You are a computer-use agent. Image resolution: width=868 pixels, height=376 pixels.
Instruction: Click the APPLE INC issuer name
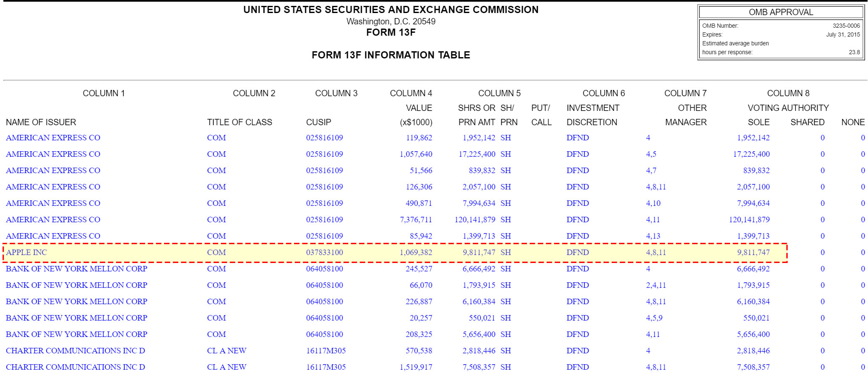(26, 252)
